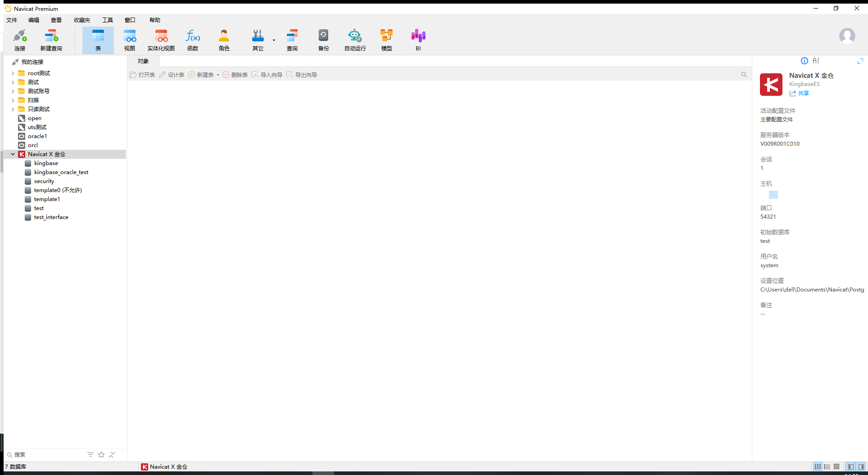This screenshot has height=475, width=868.
Task: Open the 新建表 dropdown arrow
Action: [x=218, y=75]
